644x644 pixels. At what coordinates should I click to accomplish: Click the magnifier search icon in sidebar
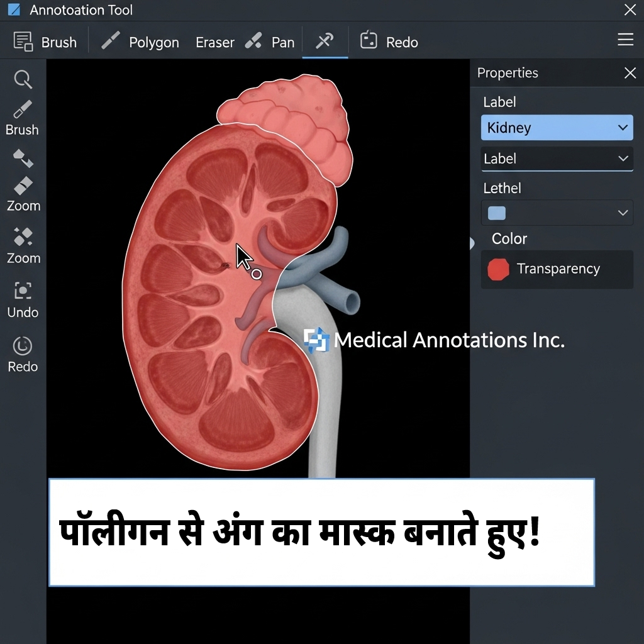click(x=23, y=79)
